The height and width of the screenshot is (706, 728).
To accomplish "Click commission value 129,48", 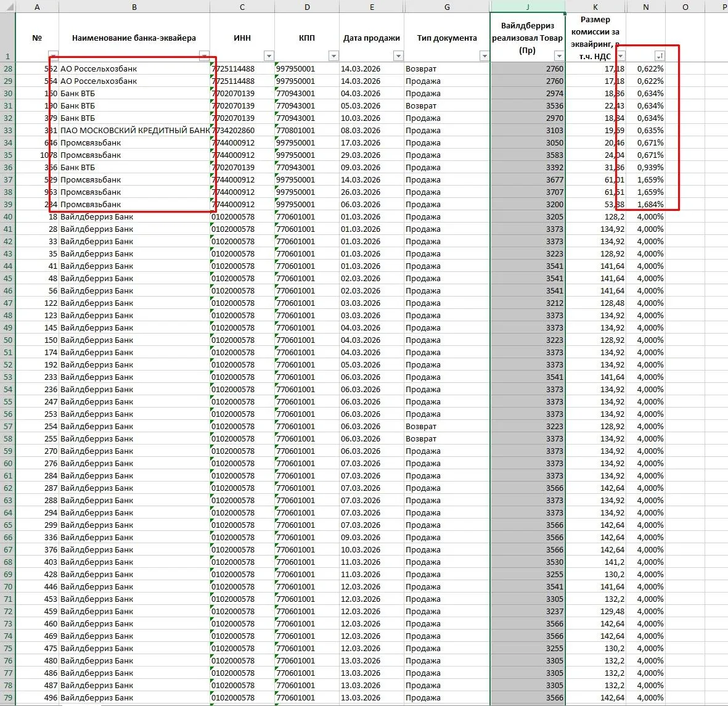I will point(595,611).
